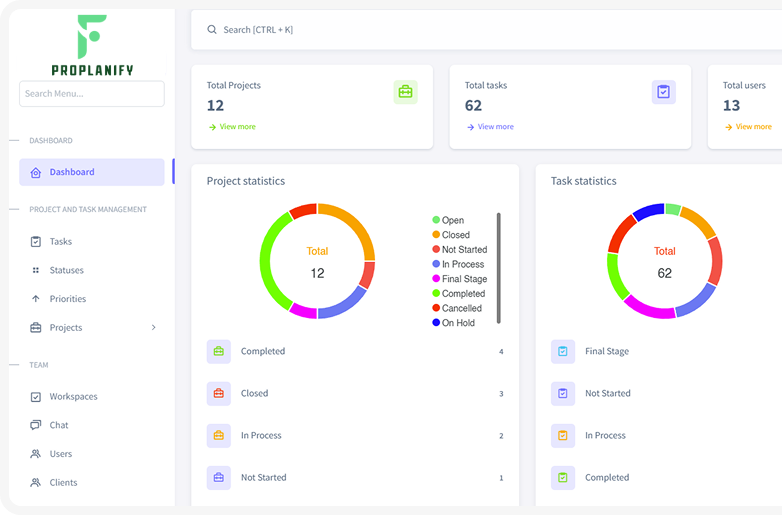Click the Chat icon in the sidebar
This screenshot has width=782, height=515.
coord(36,425)
